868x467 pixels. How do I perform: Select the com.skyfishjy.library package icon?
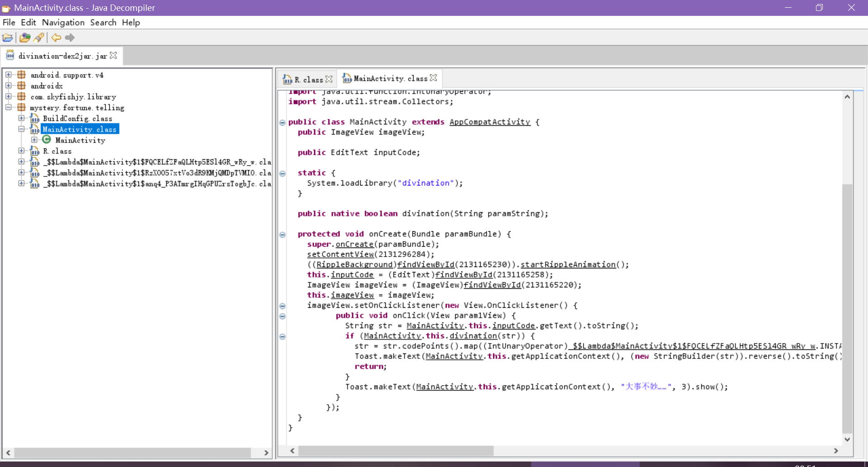21,96
